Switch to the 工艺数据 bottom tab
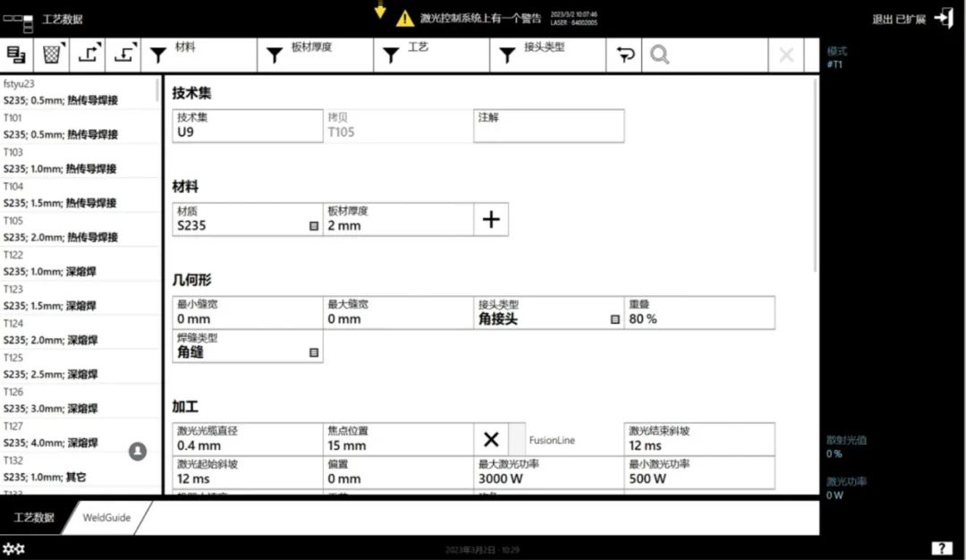Viewport: 966px width, 560px height. point(35,517)
